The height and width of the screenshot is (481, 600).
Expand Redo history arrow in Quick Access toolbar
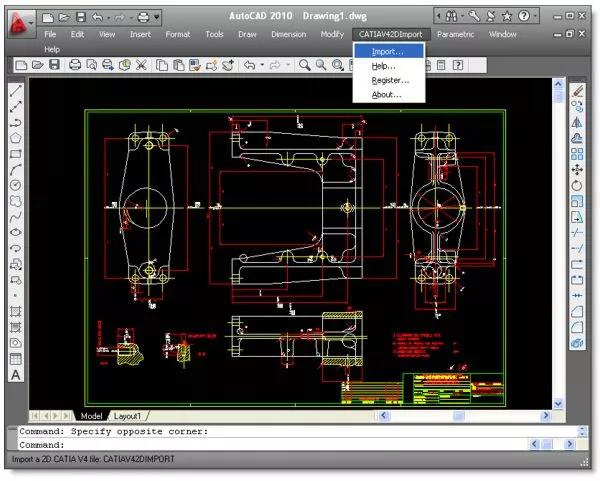pyautogui.click(x=131, y=17)
